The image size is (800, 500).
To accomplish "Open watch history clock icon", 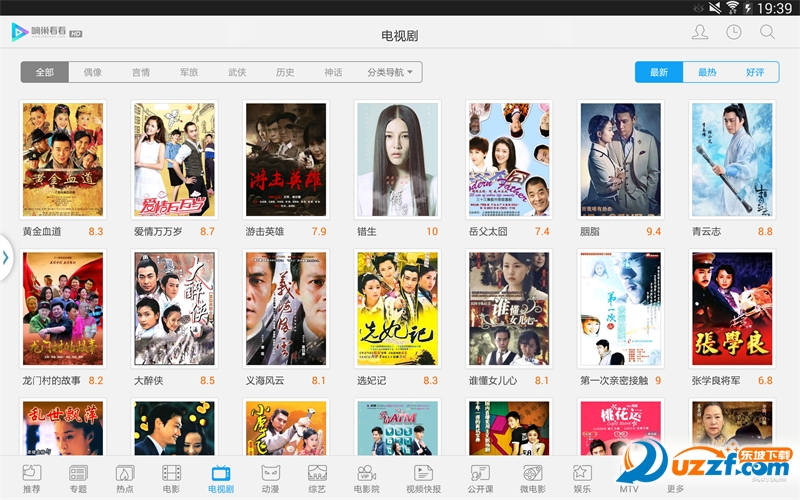I will click(x=734, y=33).
